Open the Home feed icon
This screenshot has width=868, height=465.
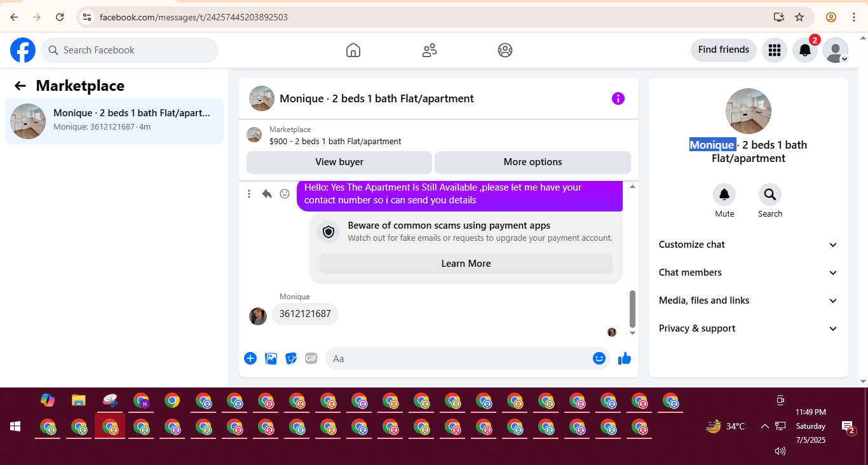[353, 50]
